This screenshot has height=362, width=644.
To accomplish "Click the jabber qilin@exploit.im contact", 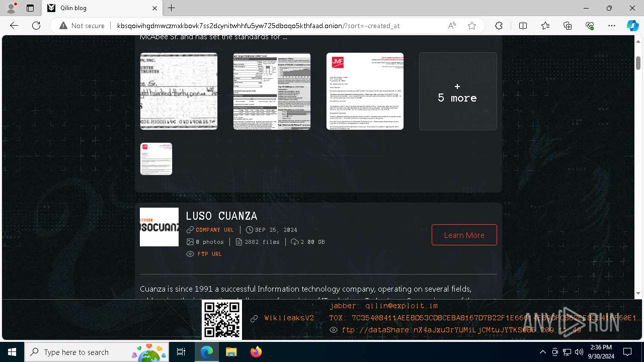I will pos(384,306).
